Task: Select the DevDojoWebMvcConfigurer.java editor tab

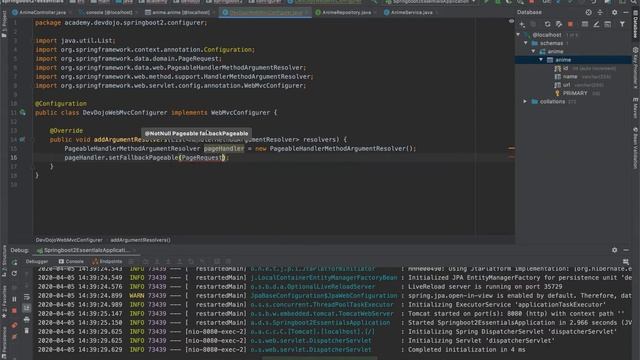Action: 265,13
